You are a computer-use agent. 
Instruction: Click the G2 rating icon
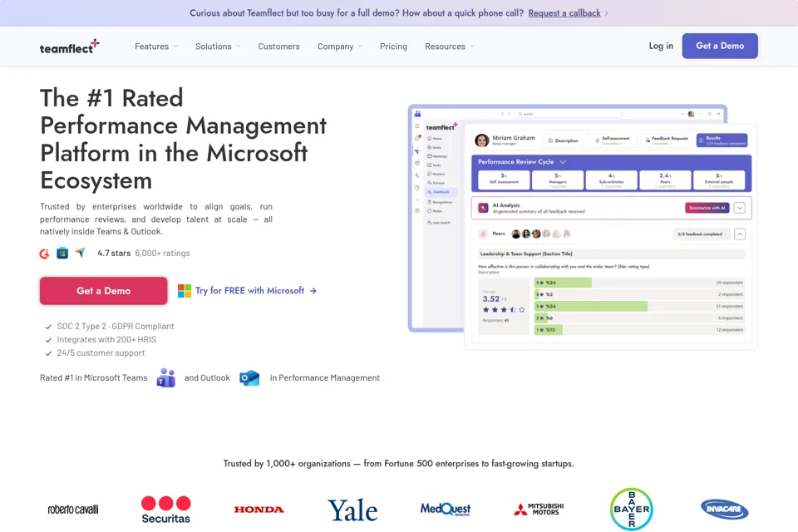tap(45, 253)
